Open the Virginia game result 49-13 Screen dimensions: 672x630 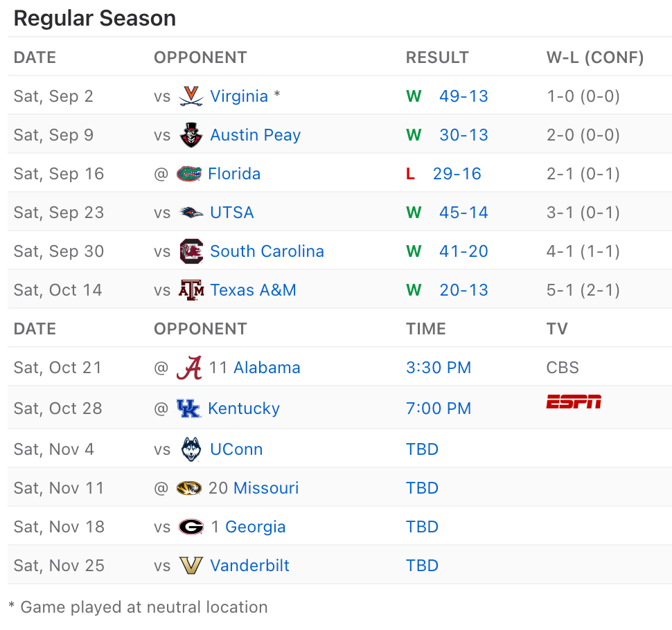coord(463,96)
